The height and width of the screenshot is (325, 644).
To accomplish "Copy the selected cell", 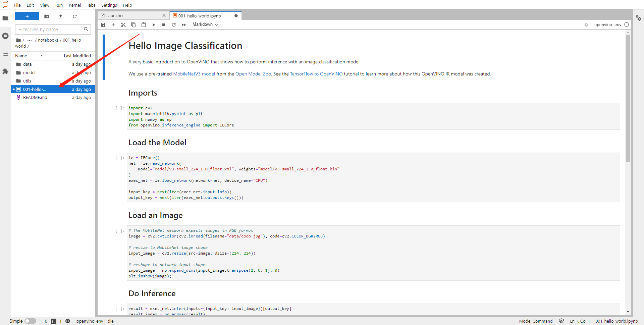I will [133, 25].
